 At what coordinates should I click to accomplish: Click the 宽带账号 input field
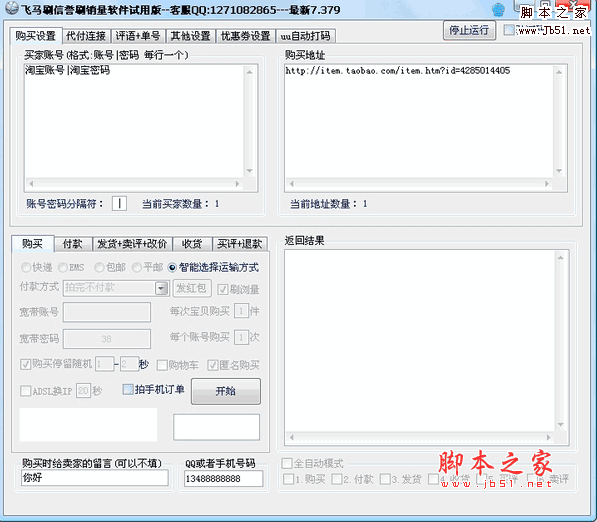pyautogui.click(x=107, y=313)
